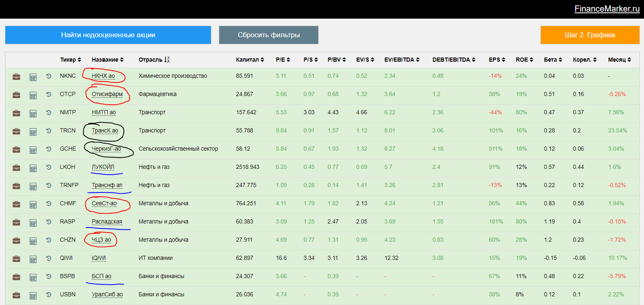Open the НКНХ ао company link
This screenshot has width=644, height=305.
point(104,76)
